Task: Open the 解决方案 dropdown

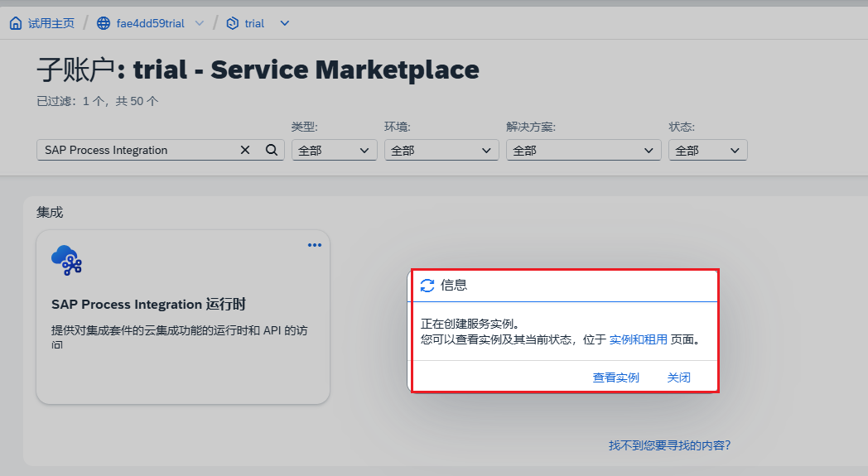Action: [583, 151]
